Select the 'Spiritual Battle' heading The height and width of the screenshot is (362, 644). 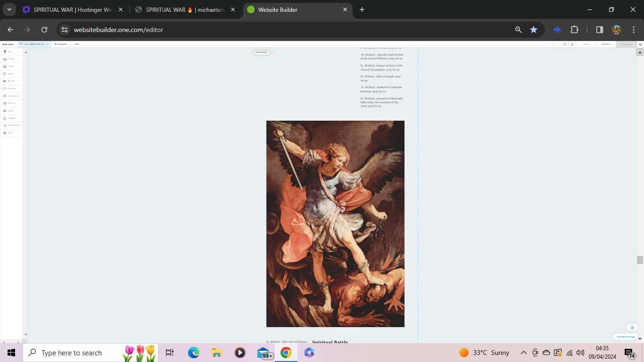click(330, 342)
